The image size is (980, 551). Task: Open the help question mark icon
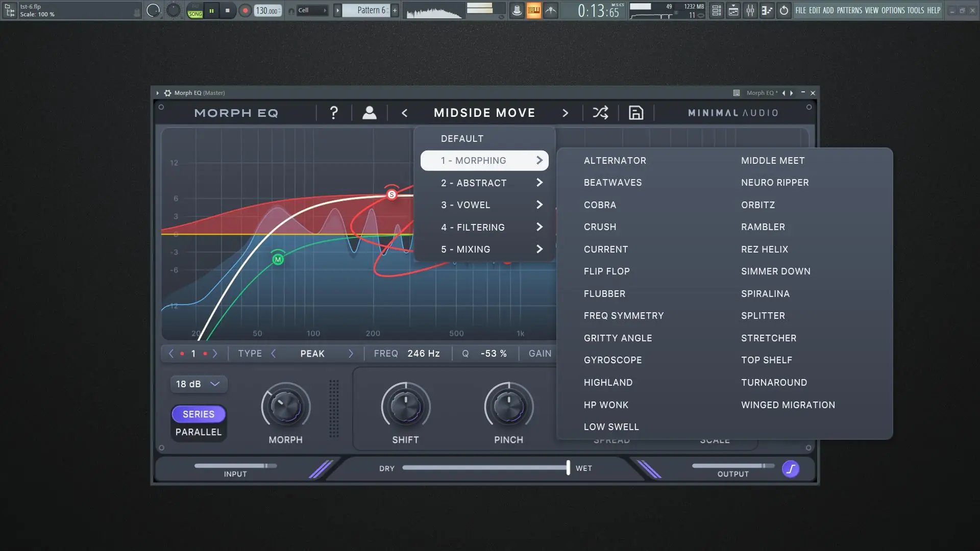tap(334, 113)
